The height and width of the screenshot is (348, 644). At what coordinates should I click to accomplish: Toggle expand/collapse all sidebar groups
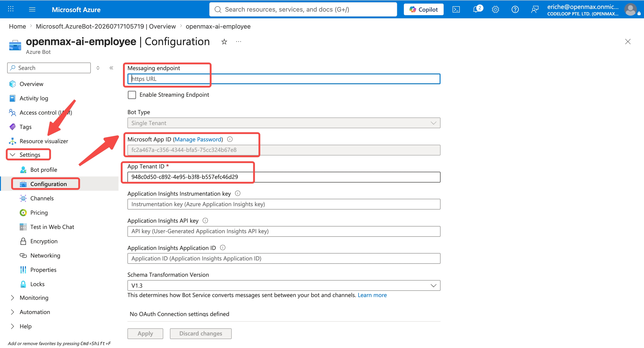tap(98, 68)
